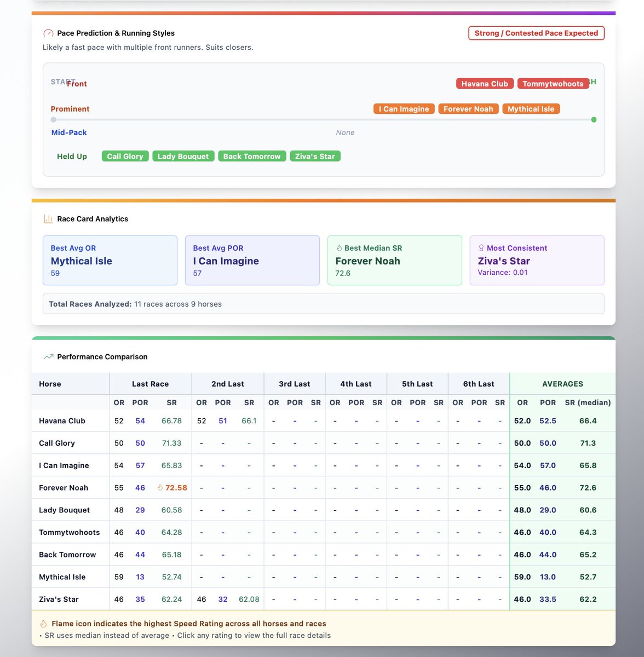Click the green finish dot on pace track

tap(594, 120)
